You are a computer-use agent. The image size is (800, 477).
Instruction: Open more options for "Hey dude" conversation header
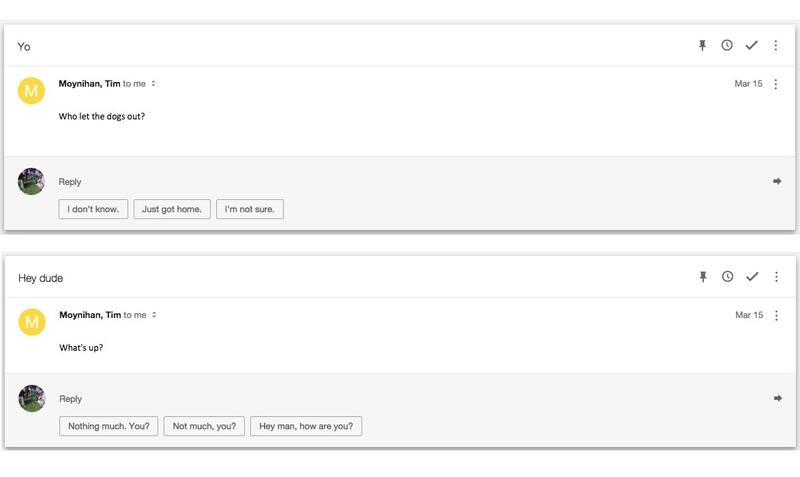(776, 277)
